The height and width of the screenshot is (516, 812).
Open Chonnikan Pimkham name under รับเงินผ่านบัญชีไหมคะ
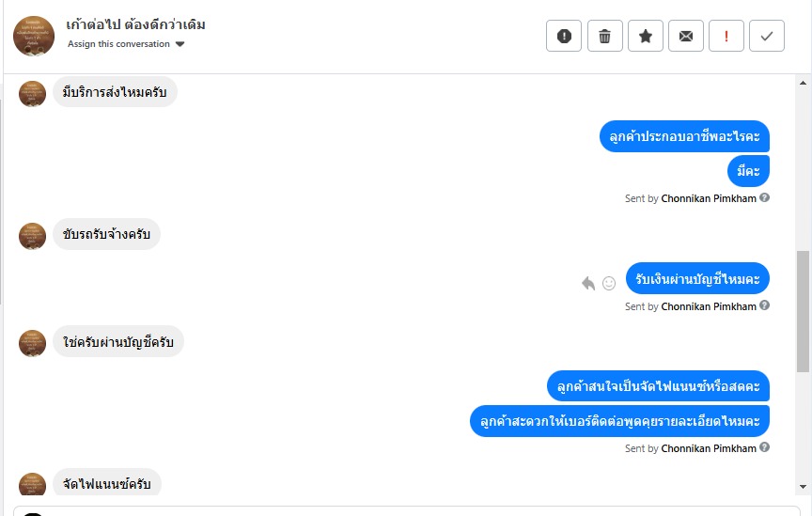coord(709,306)
